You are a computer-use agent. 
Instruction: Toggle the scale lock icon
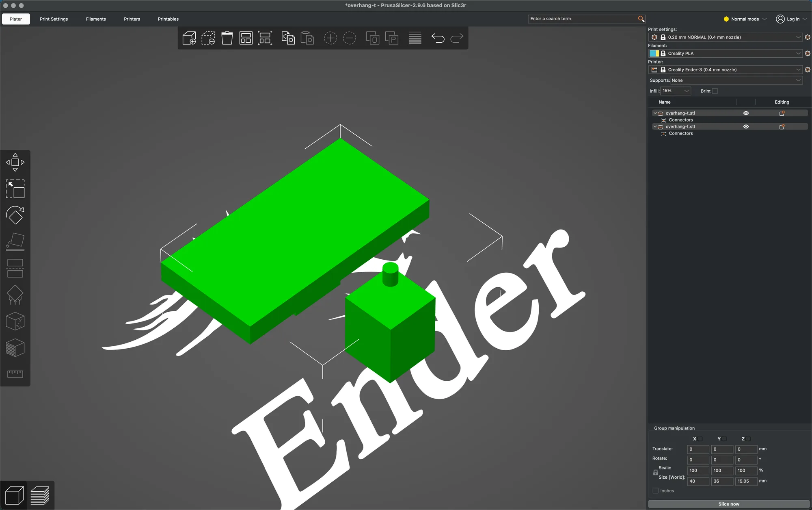pyautogui.click(x=655, y=473)
